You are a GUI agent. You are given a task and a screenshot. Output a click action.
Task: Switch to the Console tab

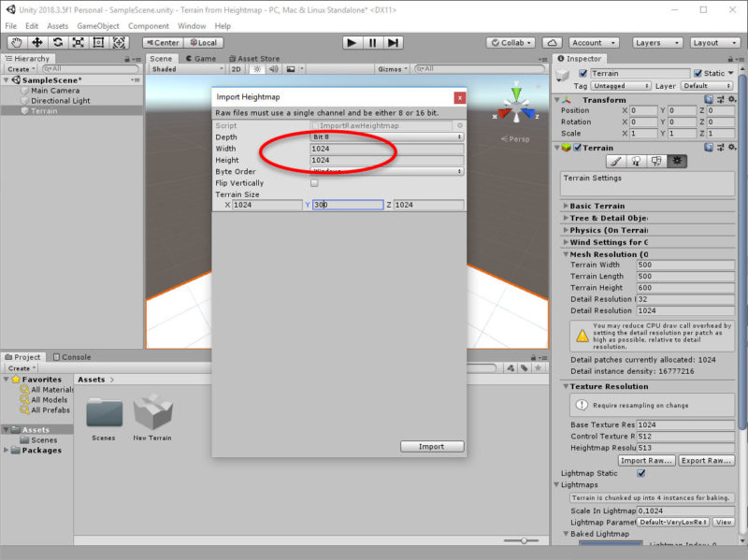72,357
